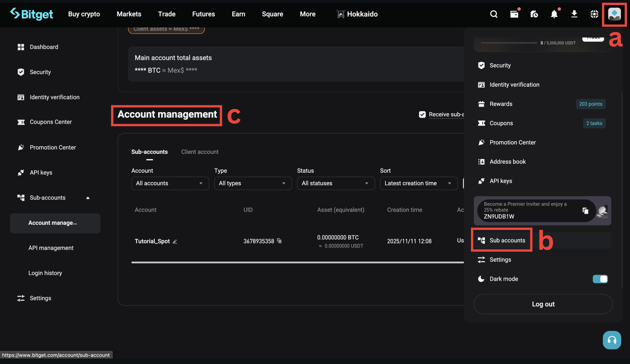Edit the Tutorial_Spot account name
630x364 pixels.
click(x=175, y=241)
